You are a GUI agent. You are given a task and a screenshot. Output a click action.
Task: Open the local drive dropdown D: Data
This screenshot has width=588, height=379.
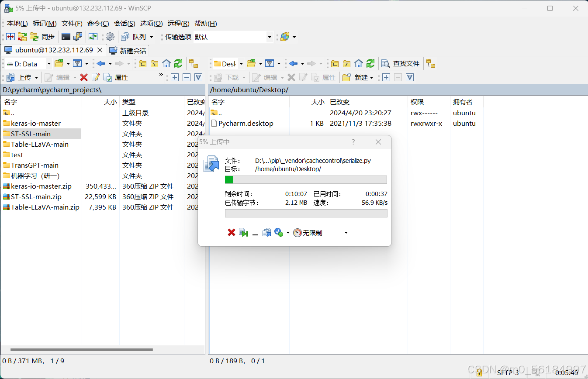(x=28, y=64)
